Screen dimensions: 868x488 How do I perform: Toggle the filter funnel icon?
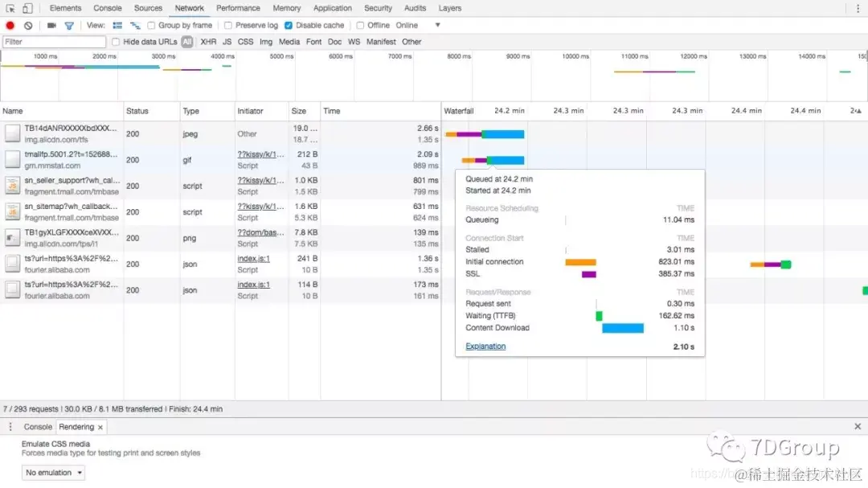click(69, 26)
